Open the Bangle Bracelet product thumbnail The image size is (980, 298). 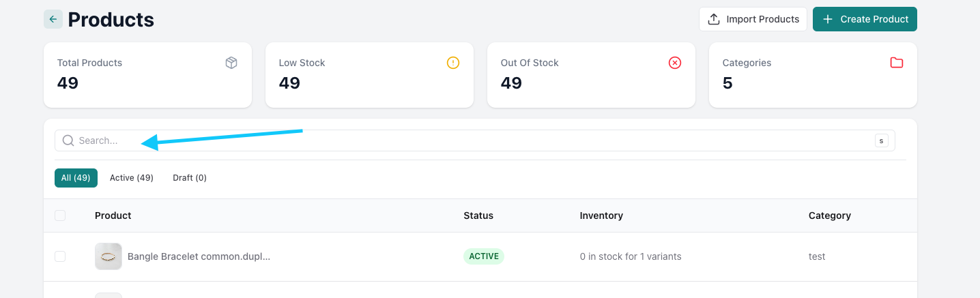109,256
